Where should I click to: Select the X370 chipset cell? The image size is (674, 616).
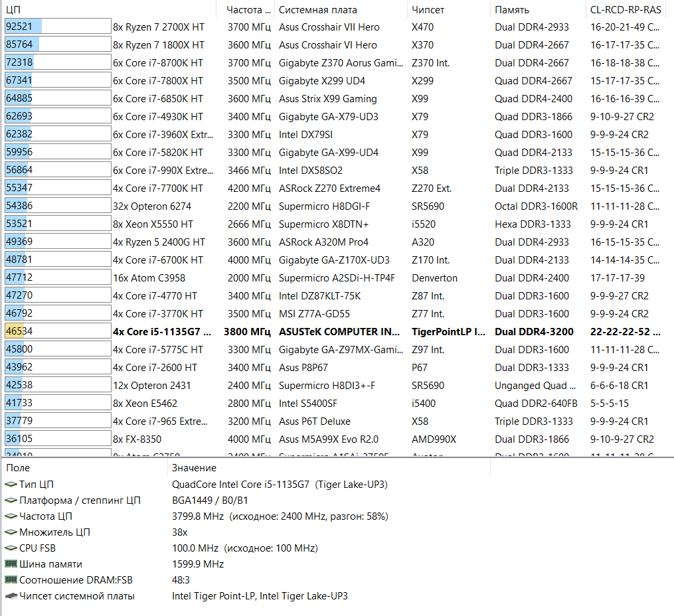422,45
